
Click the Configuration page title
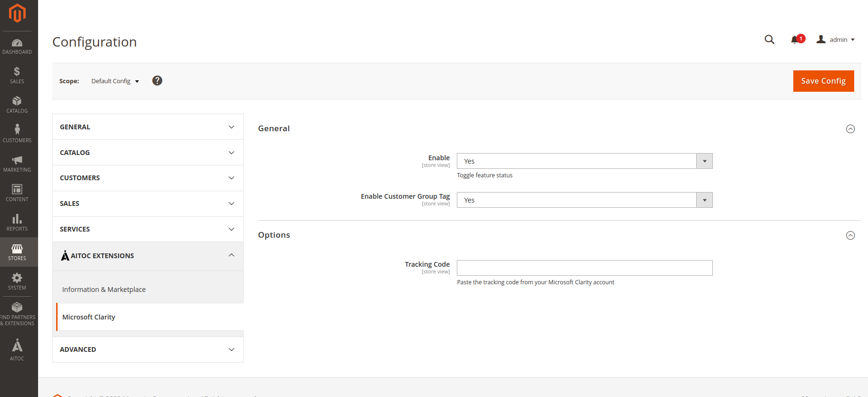(x=95, y=42)
